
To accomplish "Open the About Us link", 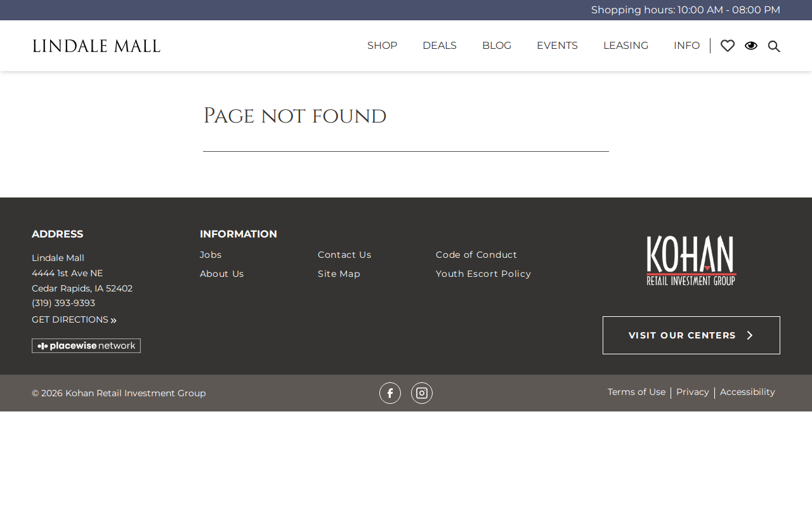I will pos(222,274).
